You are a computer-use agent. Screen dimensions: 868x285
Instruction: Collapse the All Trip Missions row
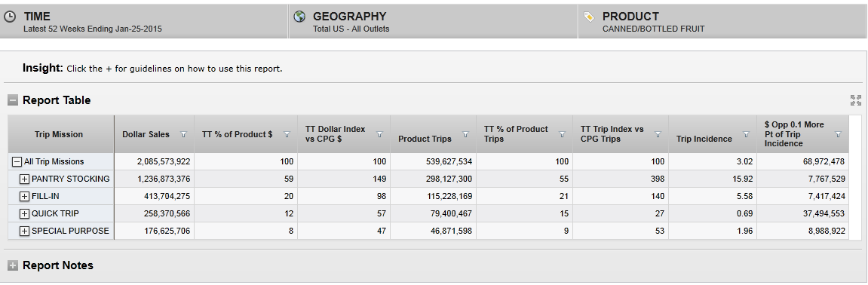pos(17,161)
